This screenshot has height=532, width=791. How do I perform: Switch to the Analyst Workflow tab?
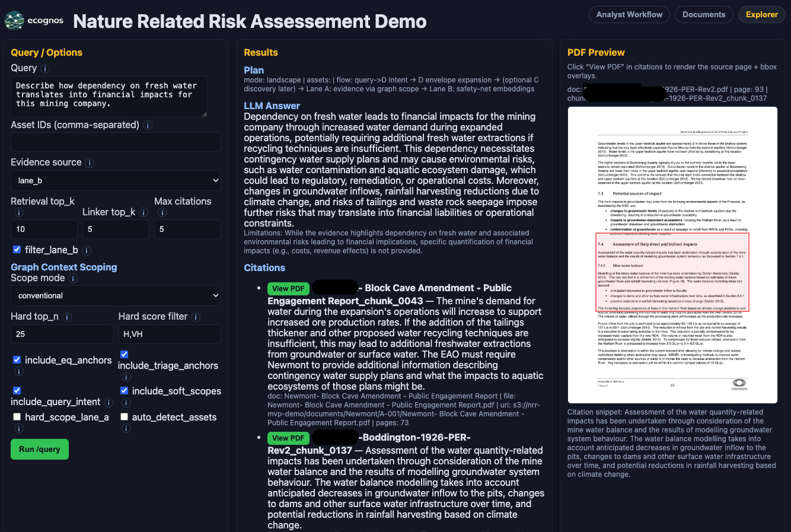click(629, 15)
